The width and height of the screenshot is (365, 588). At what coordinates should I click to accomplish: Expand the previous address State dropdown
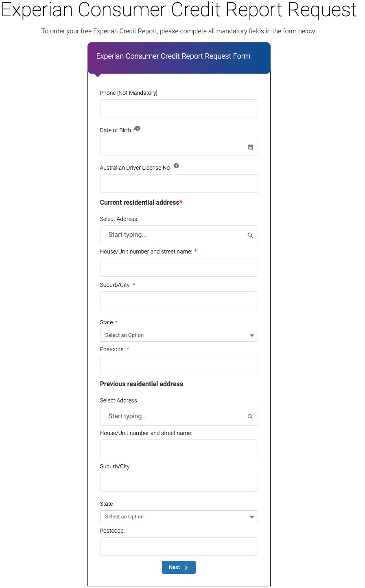pos(179,517)
